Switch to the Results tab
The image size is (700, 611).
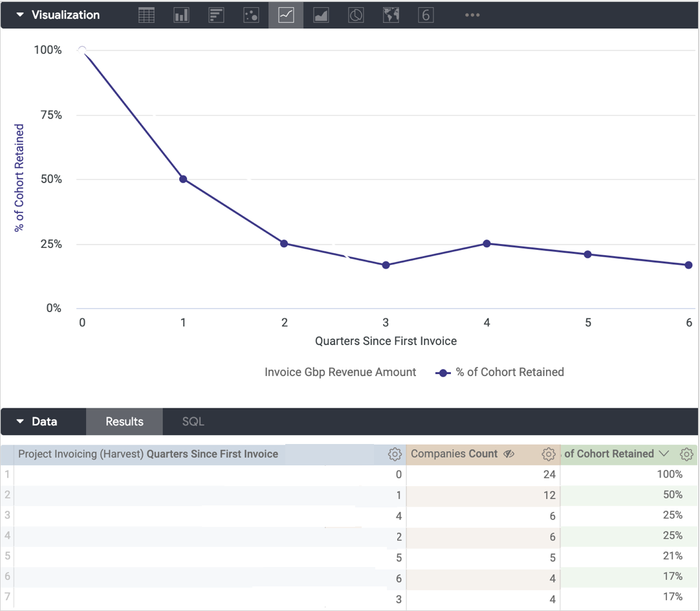tap(124, 422)
